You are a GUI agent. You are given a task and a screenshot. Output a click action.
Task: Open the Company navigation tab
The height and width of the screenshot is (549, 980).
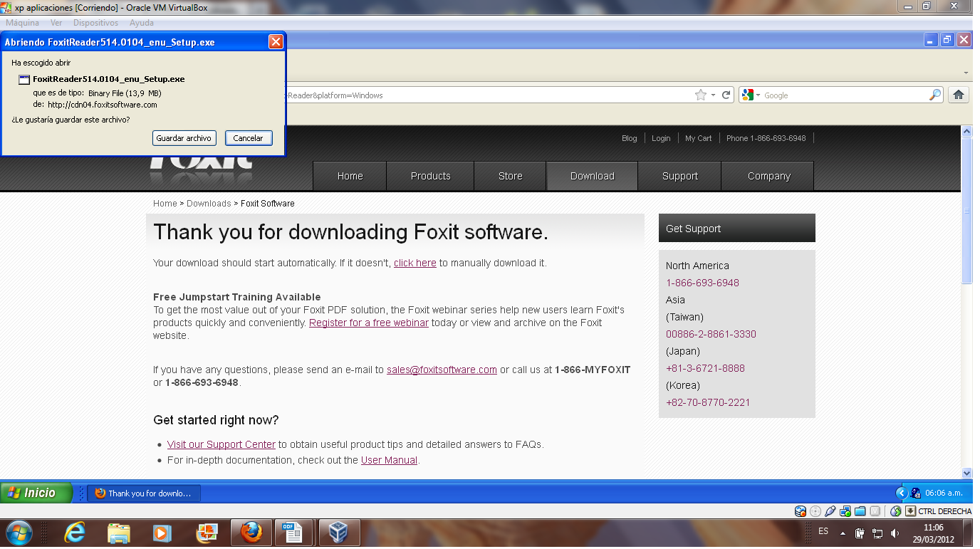click(x=768, y=176)
